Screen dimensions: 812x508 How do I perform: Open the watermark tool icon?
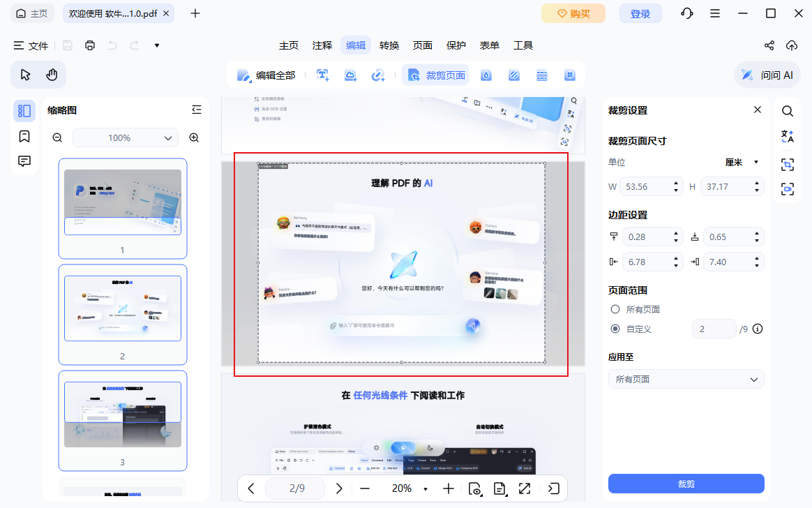coord(486,75)
